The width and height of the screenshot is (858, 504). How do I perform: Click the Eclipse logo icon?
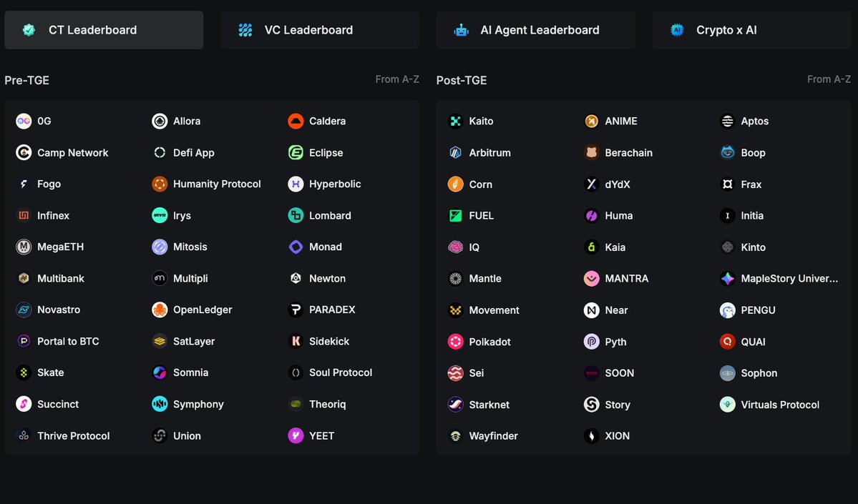tap(296, 152)
